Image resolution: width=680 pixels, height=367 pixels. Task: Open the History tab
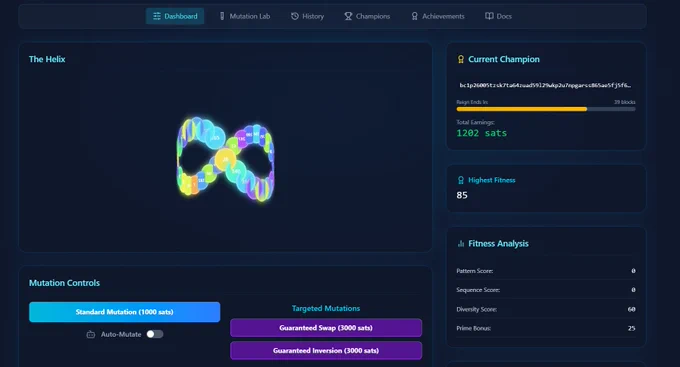307,16
